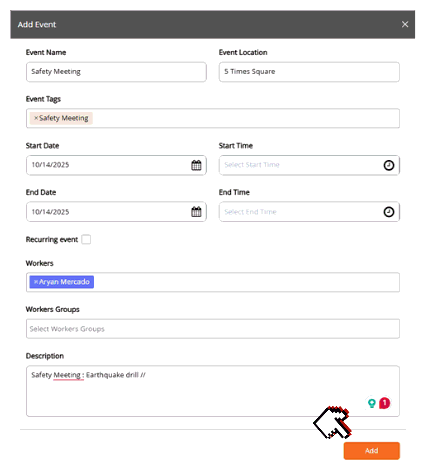Click the End Time clock icon
The width and height of the screenshot is (424, 472).
389,212
